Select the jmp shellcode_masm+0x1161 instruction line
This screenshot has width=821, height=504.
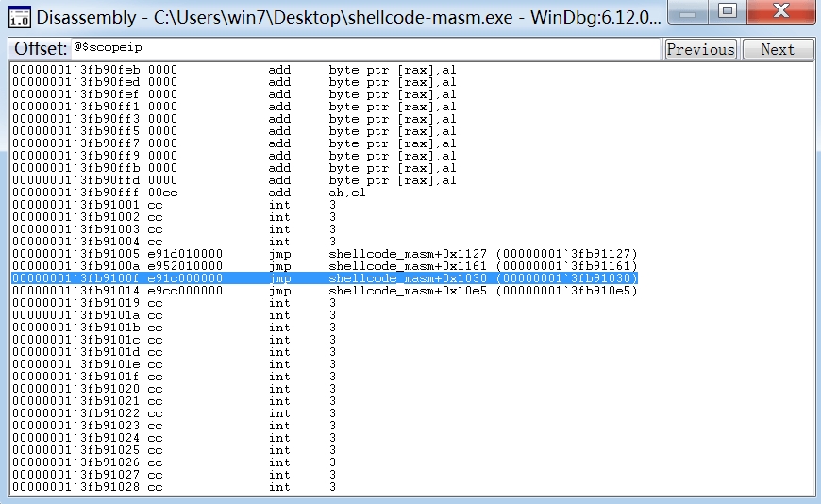click(x=324, y=266)
